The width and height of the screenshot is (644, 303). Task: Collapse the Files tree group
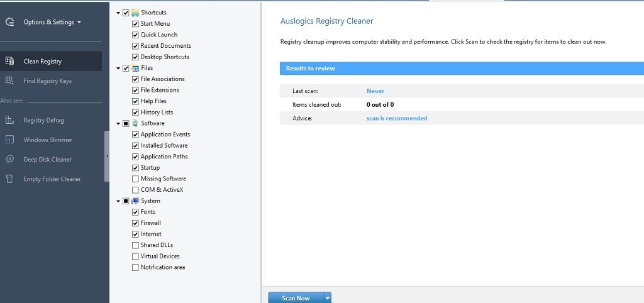click(118, 69)
